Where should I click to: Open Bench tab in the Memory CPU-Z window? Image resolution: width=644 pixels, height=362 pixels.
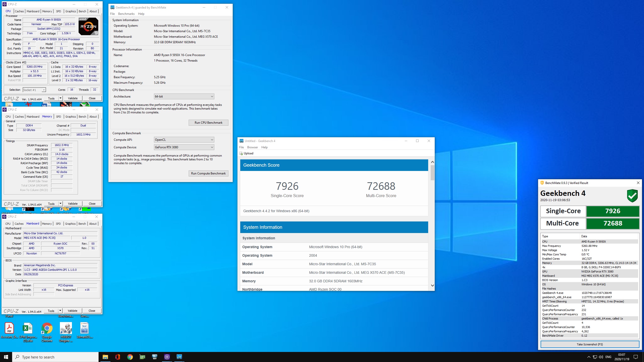pyautogui.click(x=83, y=117)
